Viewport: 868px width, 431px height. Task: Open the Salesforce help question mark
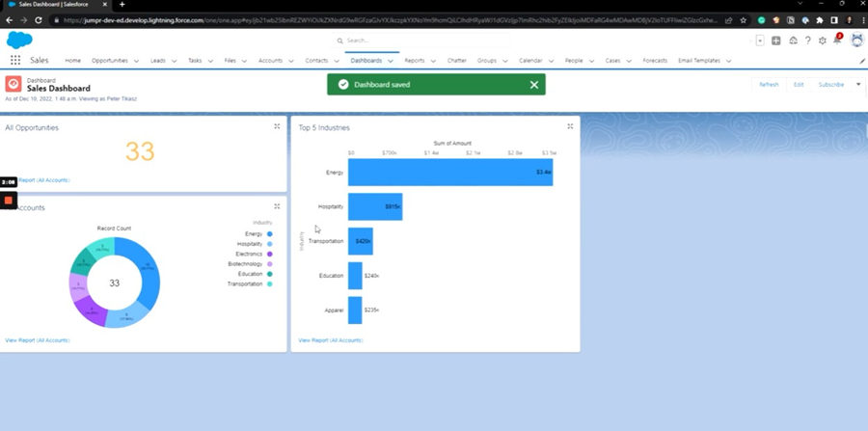(807, 40)
